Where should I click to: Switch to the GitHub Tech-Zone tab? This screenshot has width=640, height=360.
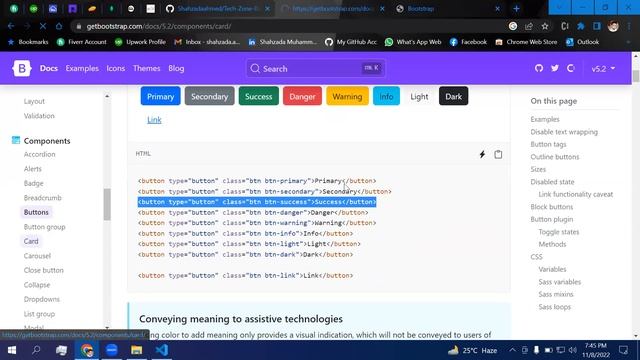point(218,9)
